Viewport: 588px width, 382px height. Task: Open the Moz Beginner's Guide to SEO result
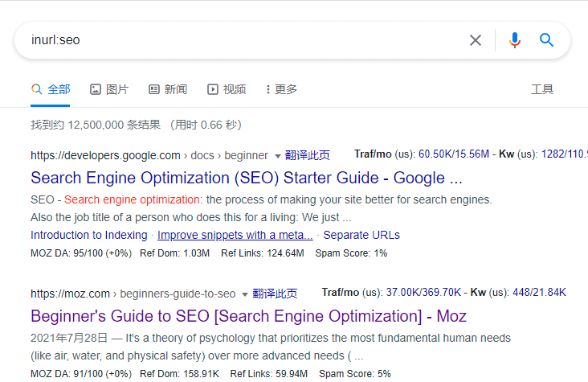[248, 316]
